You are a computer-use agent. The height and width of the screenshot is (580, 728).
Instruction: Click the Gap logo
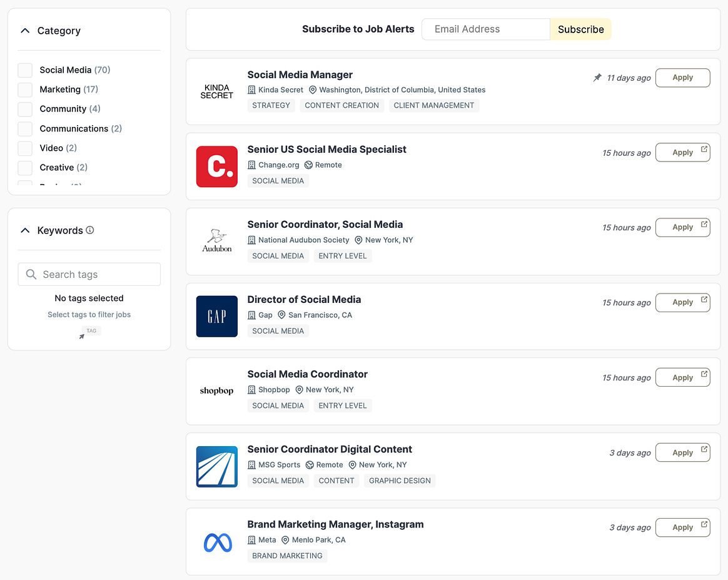217,316
